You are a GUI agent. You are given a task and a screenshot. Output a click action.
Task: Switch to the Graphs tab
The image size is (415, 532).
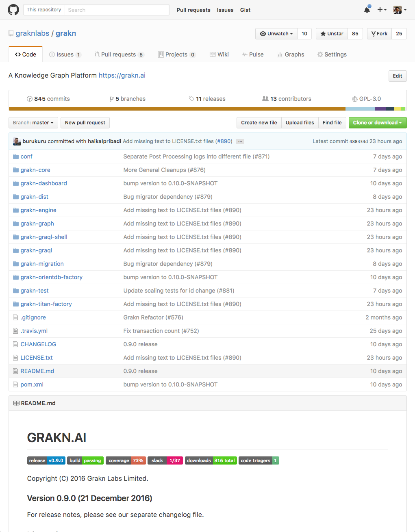pos(290,54)
